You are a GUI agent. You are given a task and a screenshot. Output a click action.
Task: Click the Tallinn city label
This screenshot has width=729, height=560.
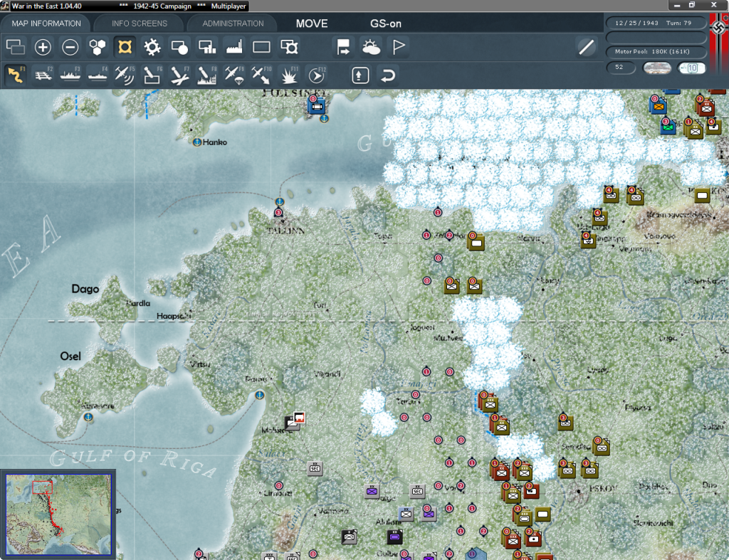pyautogui.click(x=286, y=231)
